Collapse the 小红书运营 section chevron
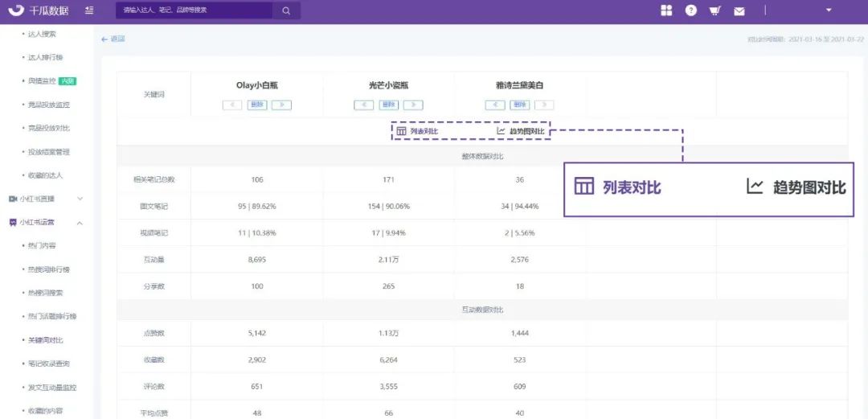This screenshot has width=868, height=419. pyautogui.click(x=80, y=222)
